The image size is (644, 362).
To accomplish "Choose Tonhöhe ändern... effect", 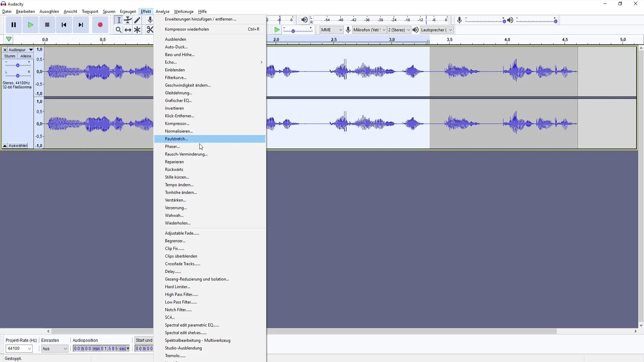I will [210, 192].
